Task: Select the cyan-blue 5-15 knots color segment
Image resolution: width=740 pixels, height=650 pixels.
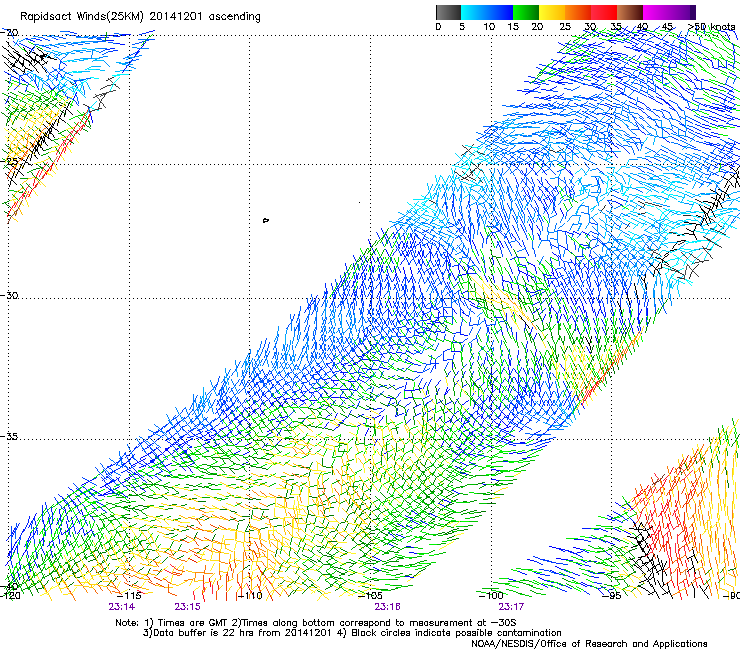Action: pos(487,12)
